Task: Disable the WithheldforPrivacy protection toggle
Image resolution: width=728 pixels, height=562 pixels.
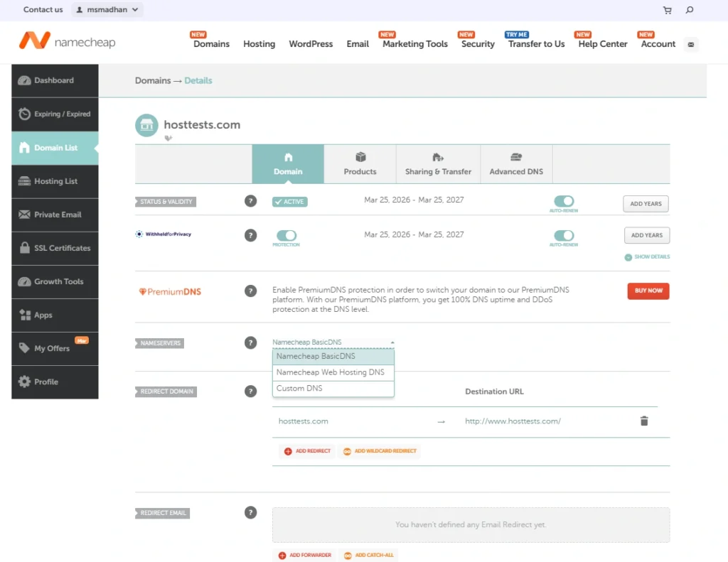Action: [x=286, y=235]
